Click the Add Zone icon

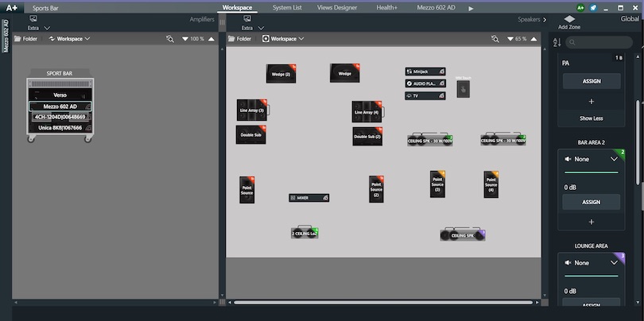(568, 20)
